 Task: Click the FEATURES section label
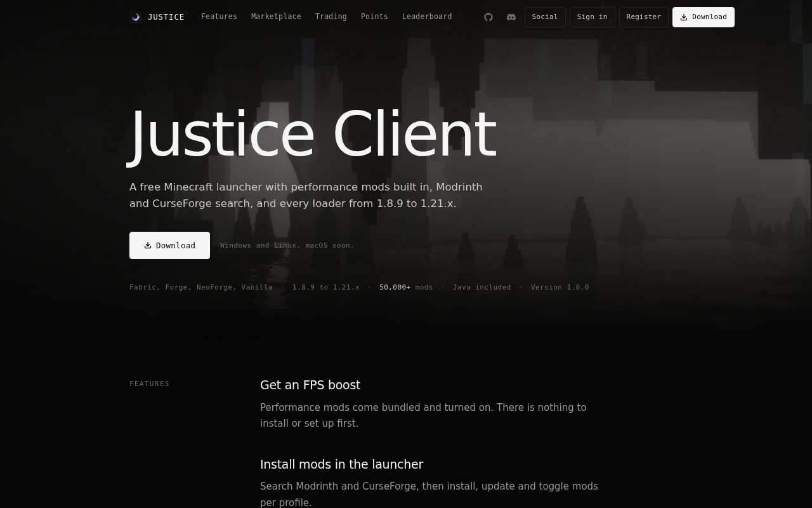pos(150,384)
